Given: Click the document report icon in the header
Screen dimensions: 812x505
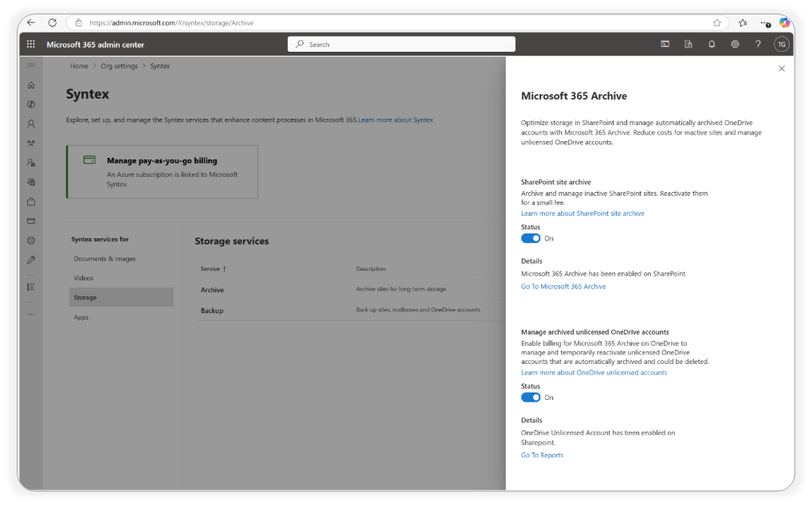Looking at the screenshot, I should click(x=688, y=45).
